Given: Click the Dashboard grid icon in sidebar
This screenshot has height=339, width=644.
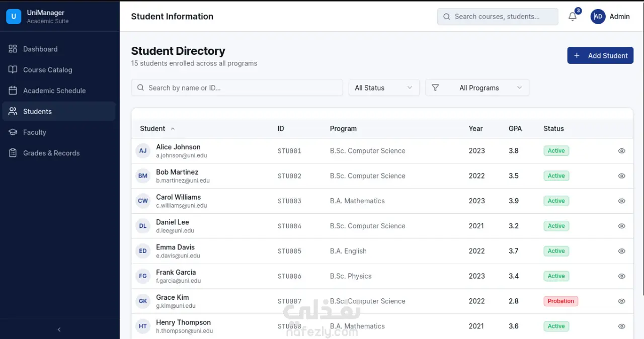Looking at the screenshot, I should tap(13, 49).
